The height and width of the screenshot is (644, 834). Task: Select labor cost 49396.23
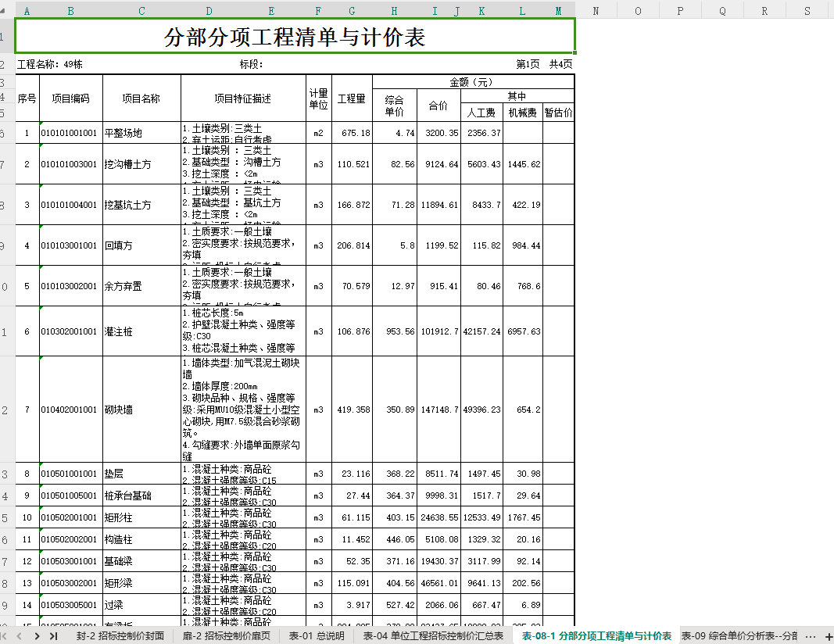pyautogui.click(x=481, y=410)
